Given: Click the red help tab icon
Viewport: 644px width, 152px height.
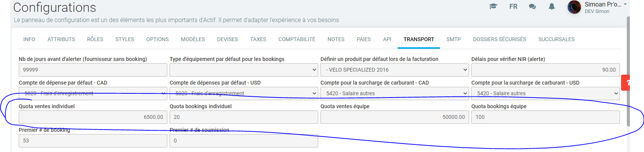Looking at the screenshot, I should pos(626,83).
